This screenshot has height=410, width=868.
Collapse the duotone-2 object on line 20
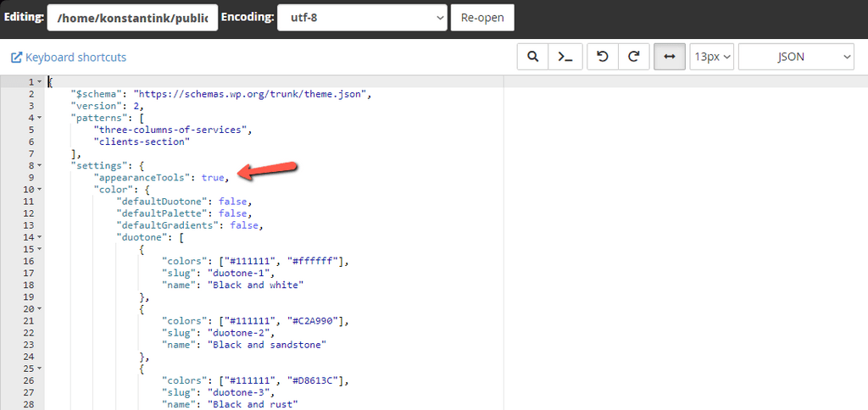pyautogui.click(x=39, y=309)
